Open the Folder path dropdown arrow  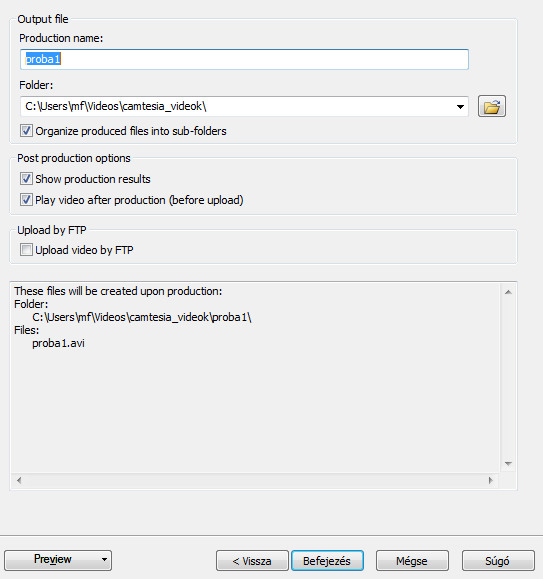(460, 107)
